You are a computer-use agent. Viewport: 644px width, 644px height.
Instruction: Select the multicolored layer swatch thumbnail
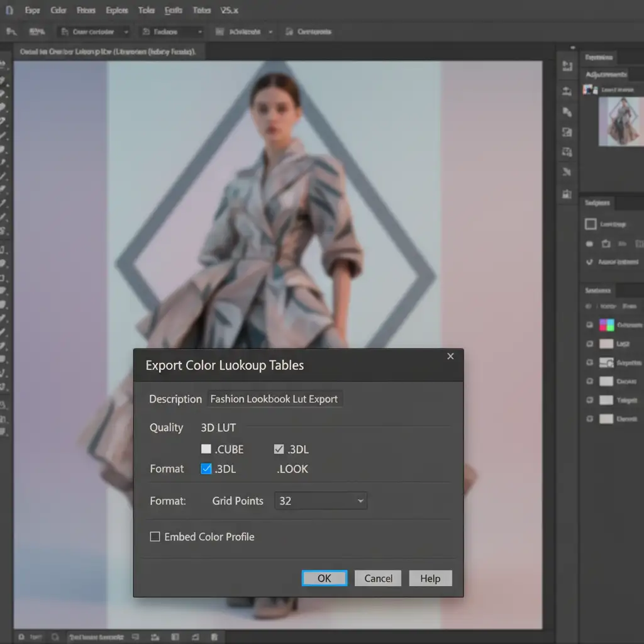[607, 325]
